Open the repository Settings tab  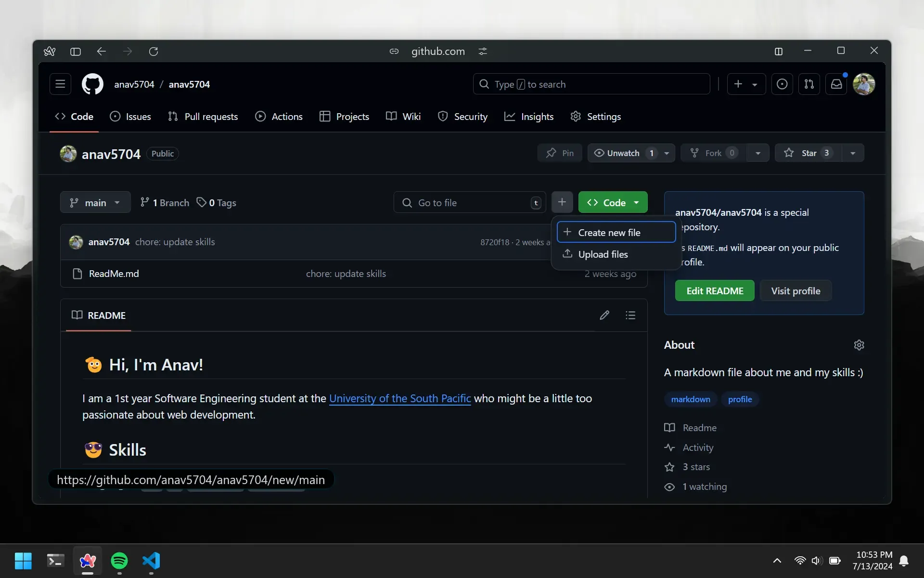(596, 117)
